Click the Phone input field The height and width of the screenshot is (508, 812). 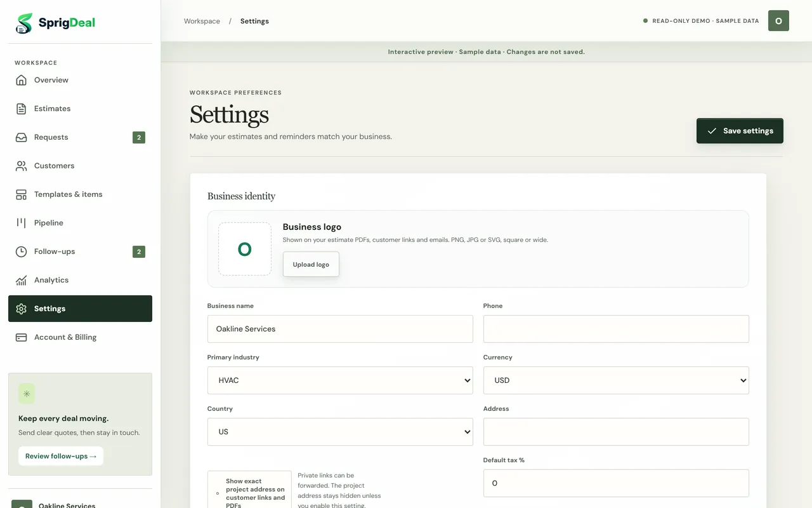click(616, 329)
